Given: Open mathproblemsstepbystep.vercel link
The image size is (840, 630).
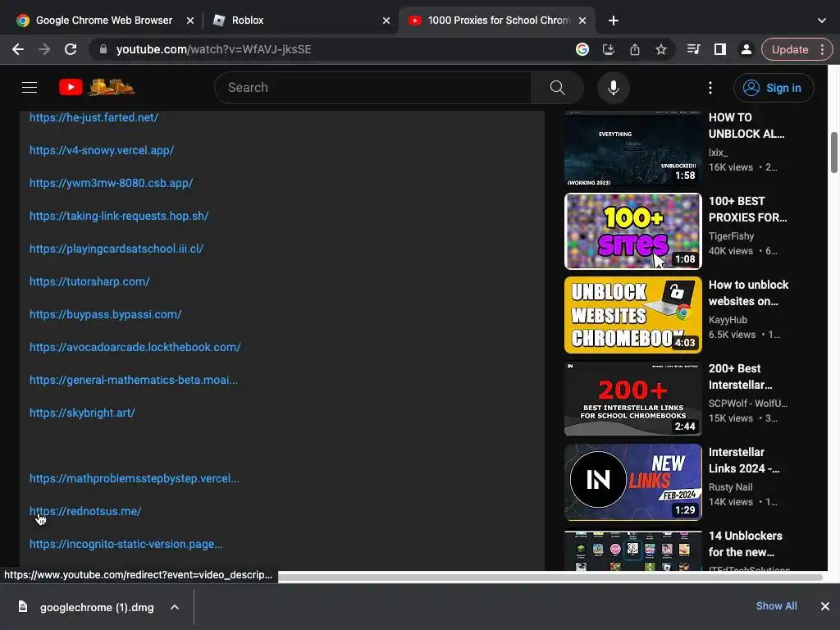Looking at the screenshot, I should click(135, 478).
